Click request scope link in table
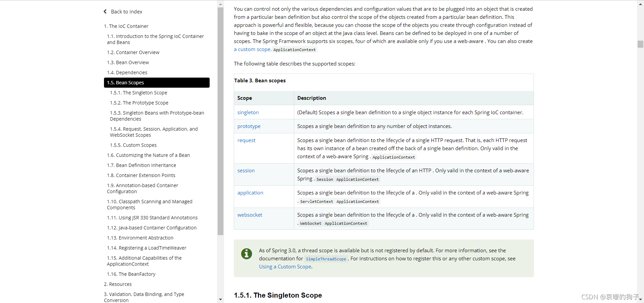The width and height of the screenshot is (644, 303). 246,140
